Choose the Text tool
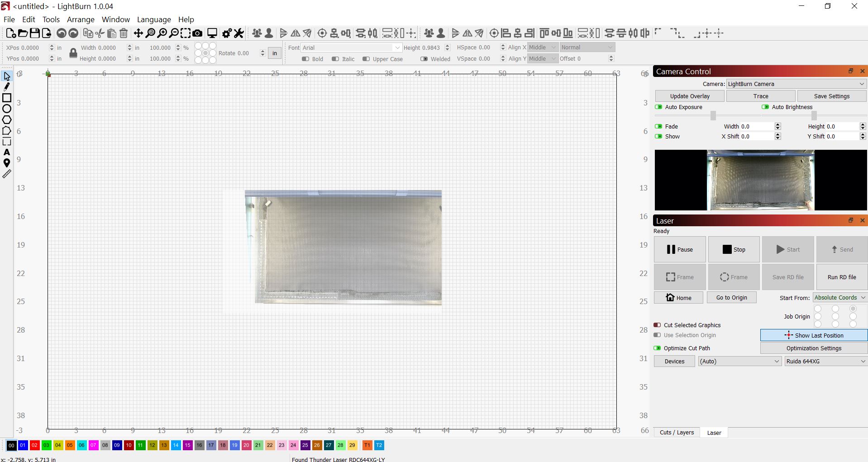 pos(7,152)
